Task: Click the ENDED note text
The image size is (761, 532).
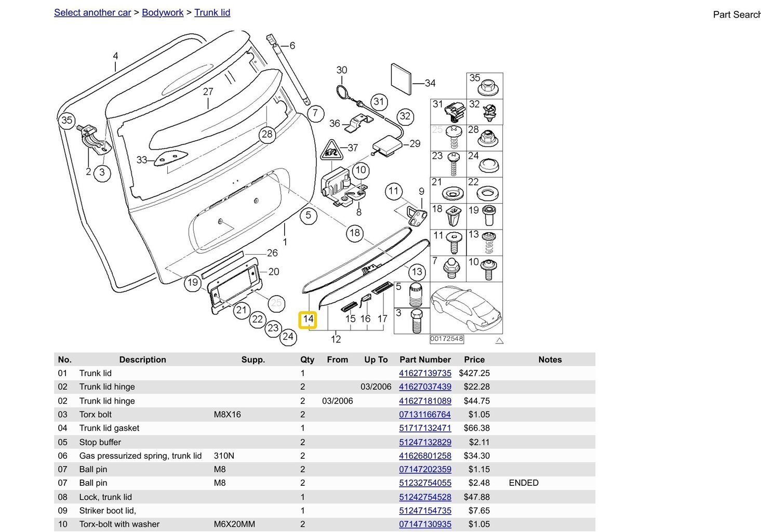Action: tap(524, 483)
